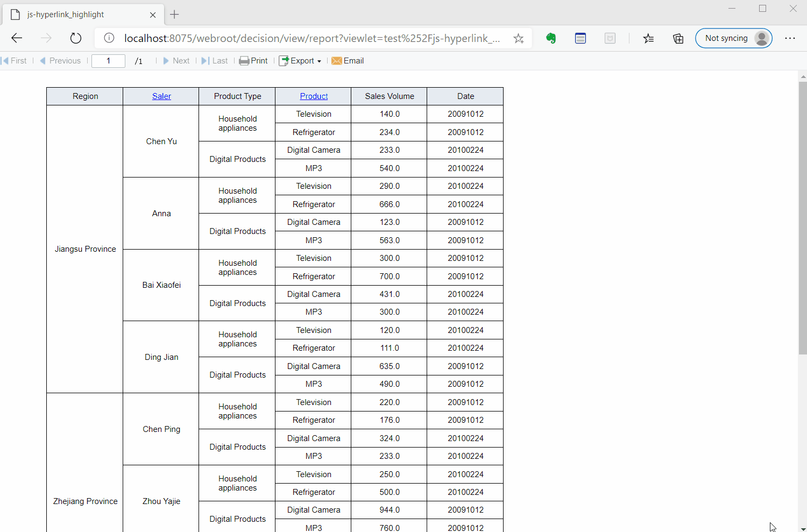Screen dimensions: 807x532
Task: Jump to the first report page
Action: pyautogui.click(x=15, y=60)
